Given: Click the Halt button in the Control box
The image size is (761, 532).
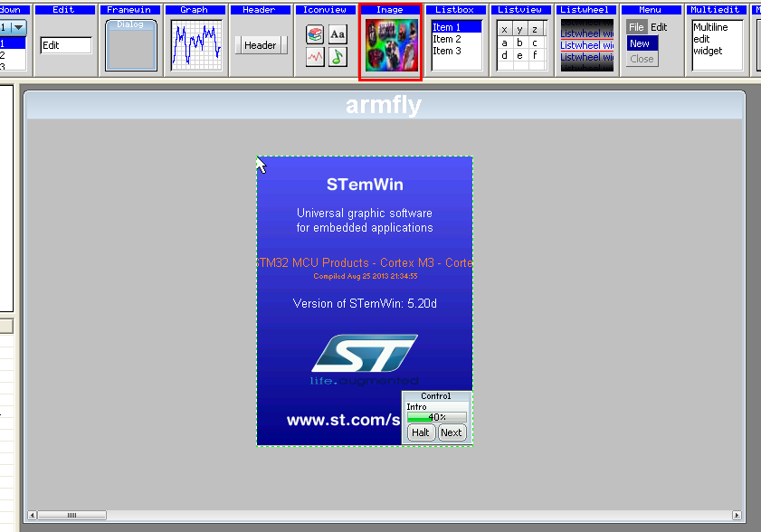Looking at the screenshot, I should 420,432.
